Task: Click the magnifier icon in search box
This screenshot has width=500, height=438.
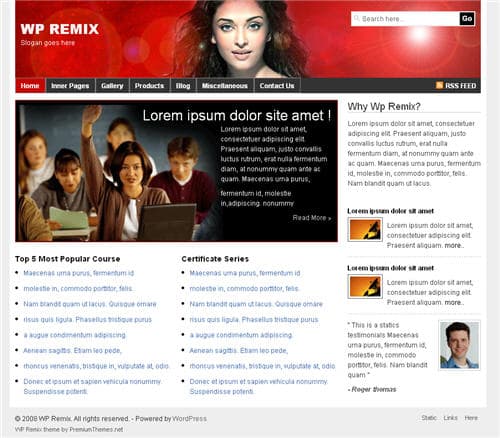Action: click(356, 18)
